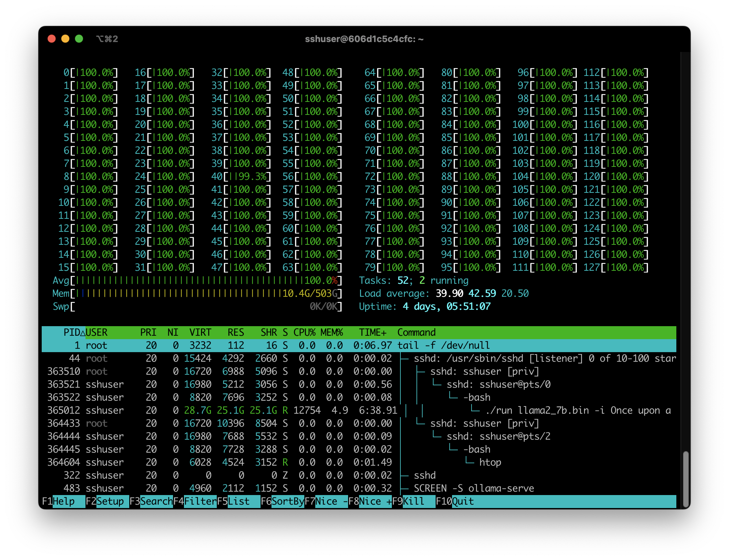Click the CPU 127 usage meter
The image size is (729, 560).
click(x=616, y=267)
